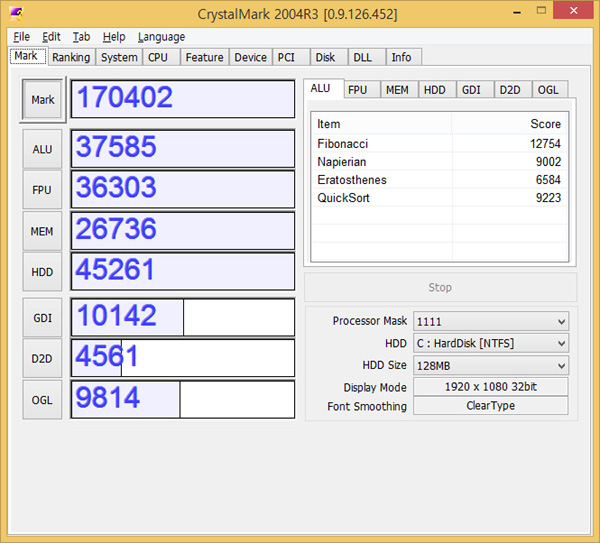This screenshot has width=600, height=543.
Task: Click the CrystalMark app icon in title bar
Action: point(17,13)
